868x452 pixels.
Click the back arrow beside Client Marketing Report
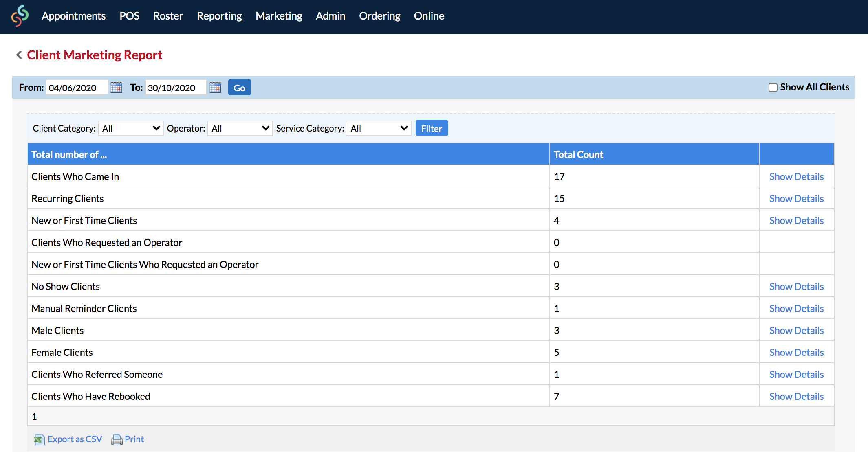click(x=19, y=55)
